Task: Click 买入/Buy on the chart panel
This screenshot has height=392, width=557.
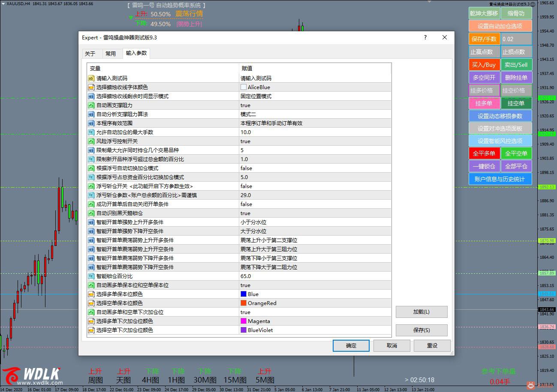Action: coord(484,65)
